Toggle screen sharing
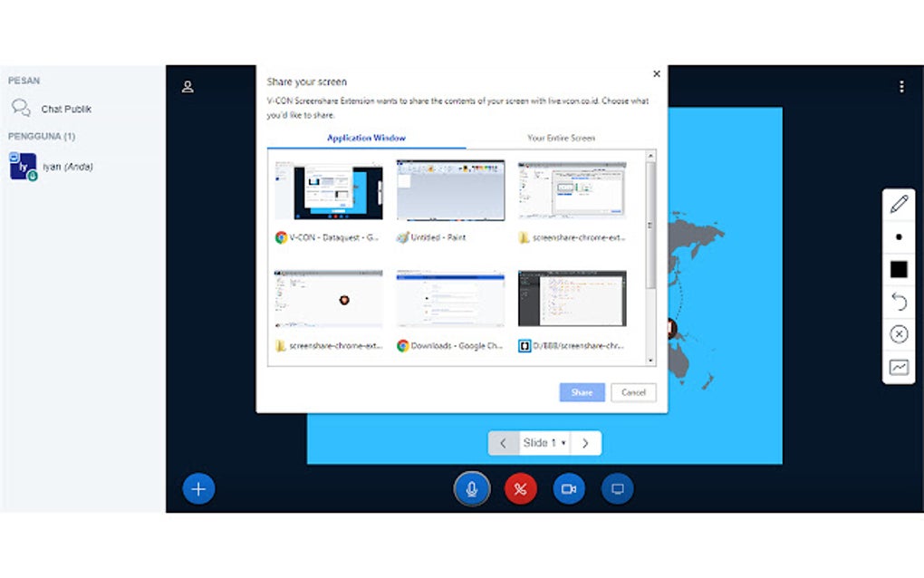 618,488
